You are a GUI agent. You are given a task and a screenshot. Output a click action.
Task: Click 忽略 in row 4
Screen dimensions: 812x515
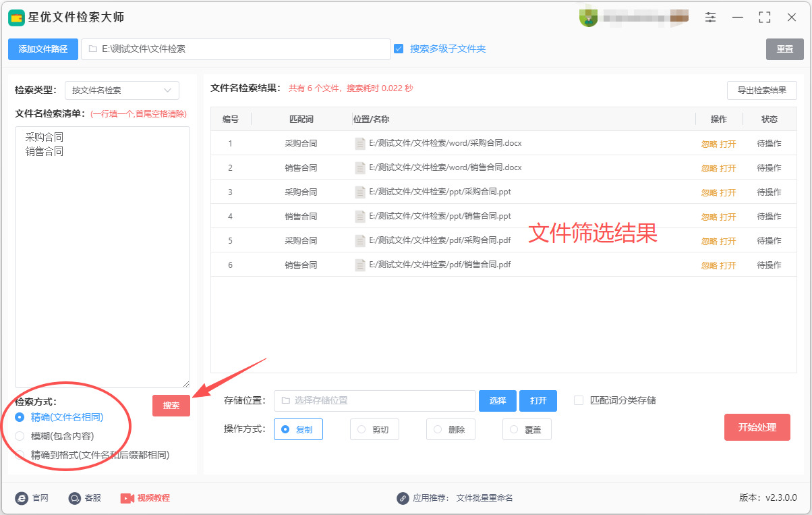[709, 217]
